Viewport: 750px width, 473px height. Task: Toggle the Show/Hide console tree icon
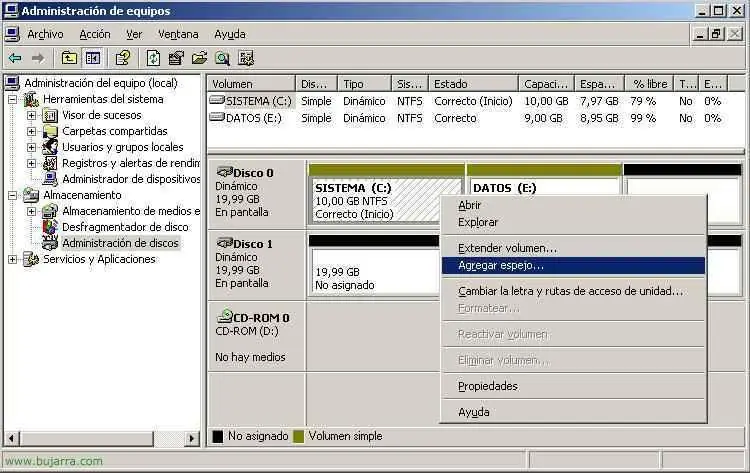click(93, 58)
